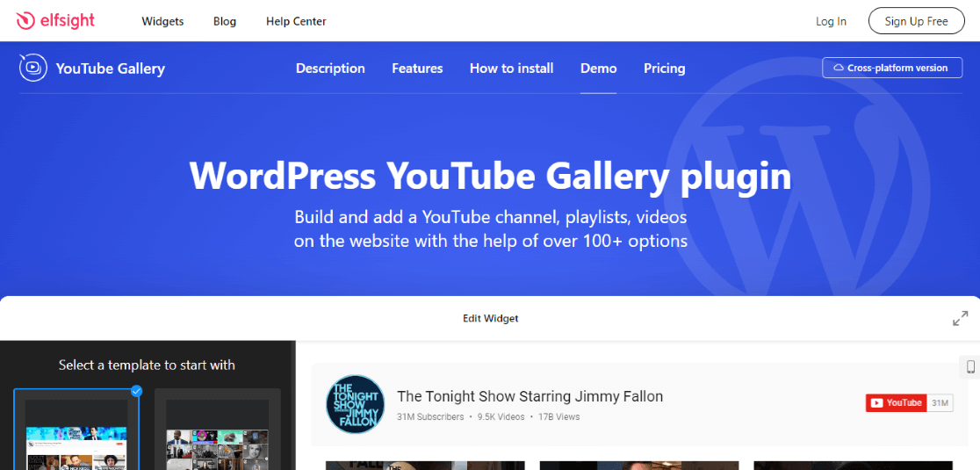Click the Sign Up Free button

916,21
